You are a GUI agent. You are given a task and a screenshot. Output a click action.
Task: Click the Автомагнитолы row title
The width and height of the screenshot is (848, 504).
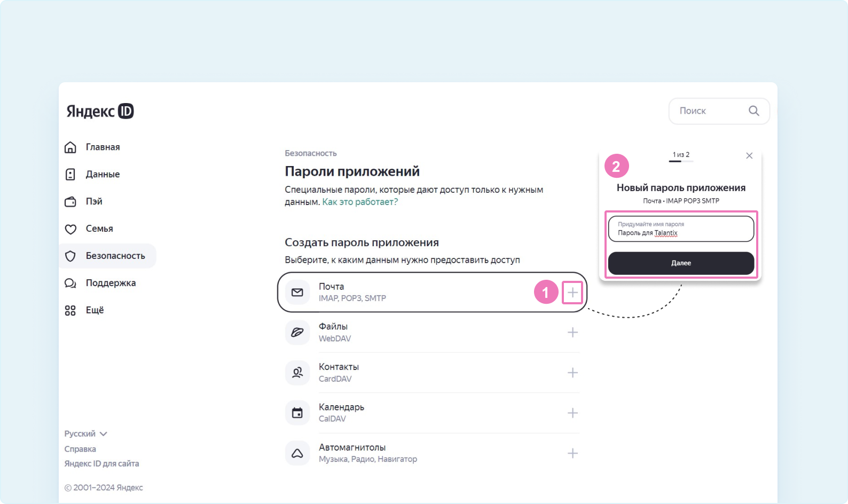[x=352, y=447]
